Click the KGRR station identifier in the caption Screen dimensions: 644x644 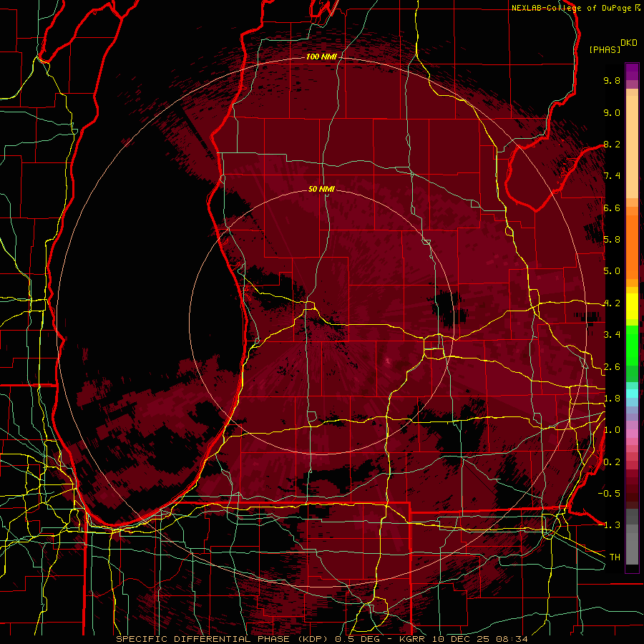(x=414, y=639)
